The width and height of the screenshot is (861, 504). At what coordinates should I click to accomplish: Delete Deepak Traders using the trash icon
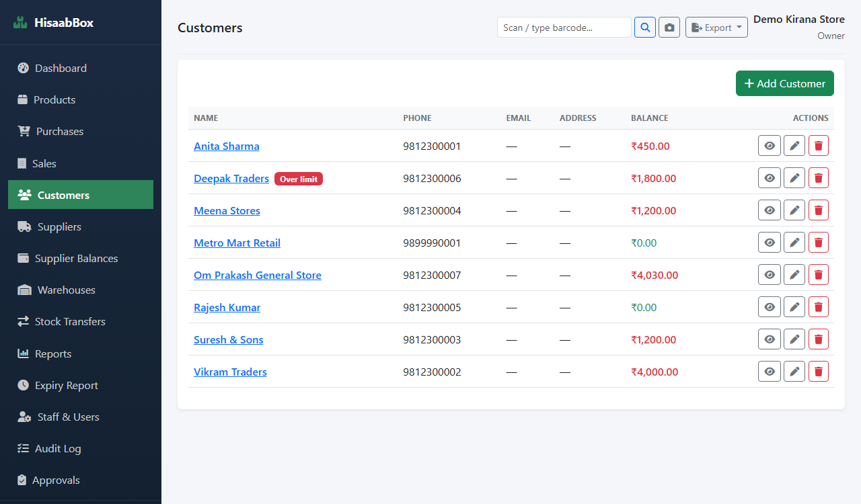point(819,178)
